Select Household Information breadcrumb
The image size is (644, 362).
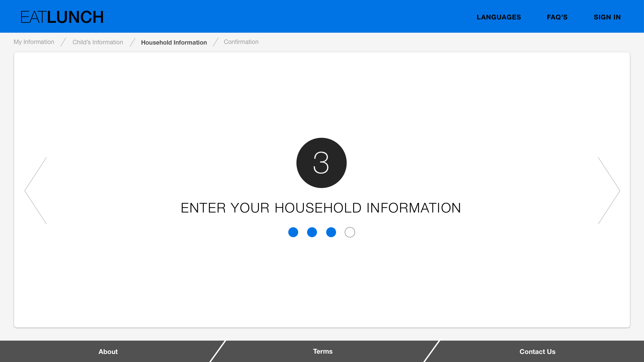point(174,43)
